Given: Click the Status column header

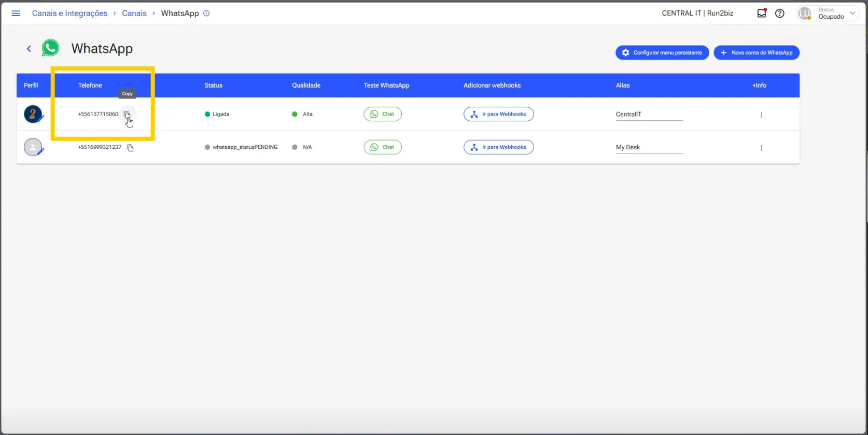Looking at the screenshot, I should pyautogui.click(x=213, y=86).
